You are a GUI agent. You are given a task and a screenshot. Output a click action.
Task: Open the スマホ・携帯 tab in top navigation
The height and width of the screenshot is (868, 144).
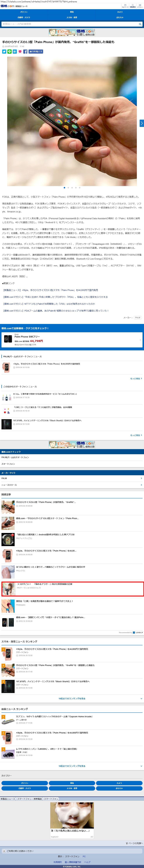pos(72,17)
